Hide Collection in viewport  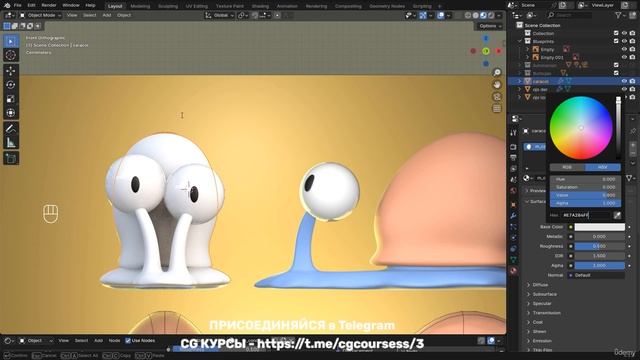624,33
